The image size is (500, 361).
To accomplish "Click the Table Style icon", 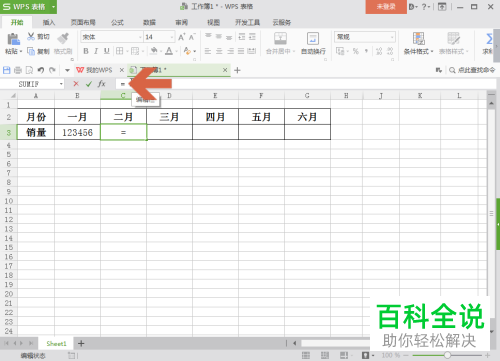I will [x=453, y=38].
